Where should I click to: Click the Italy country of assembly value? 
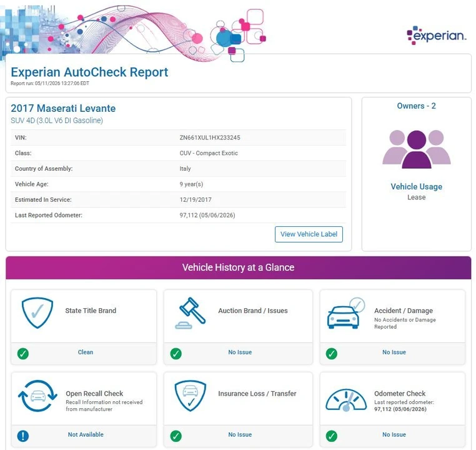[x=185, y=169]
